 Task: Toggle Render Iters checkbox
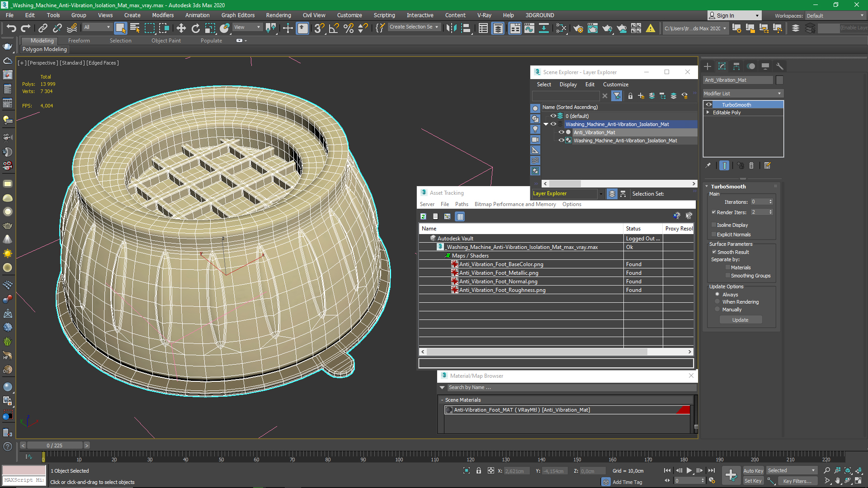[x=714, y=212]
